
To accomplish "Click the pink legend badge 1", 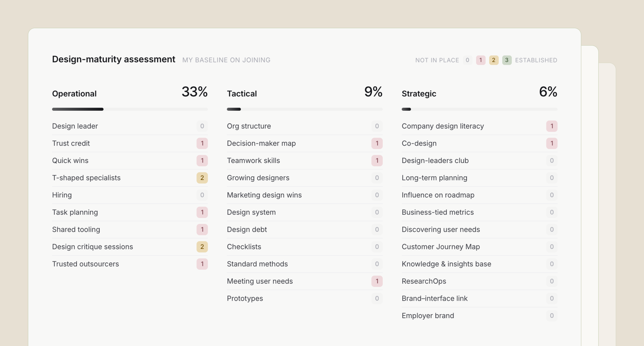I will coord(481,60).
